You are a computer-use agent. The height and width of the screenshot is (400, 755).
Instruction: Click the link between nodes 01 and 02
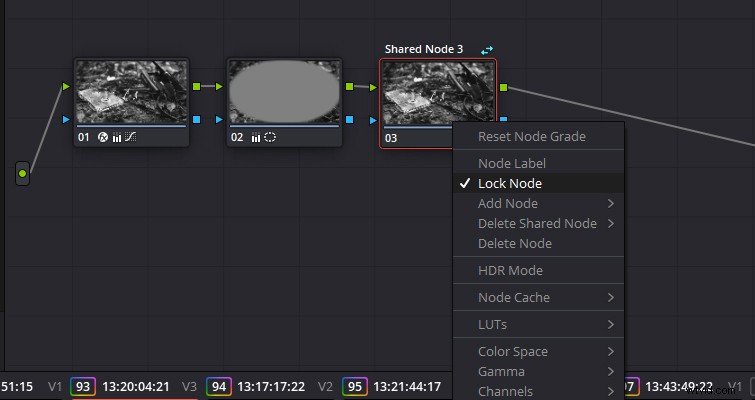pyautogui.click(x=208, y=87)
